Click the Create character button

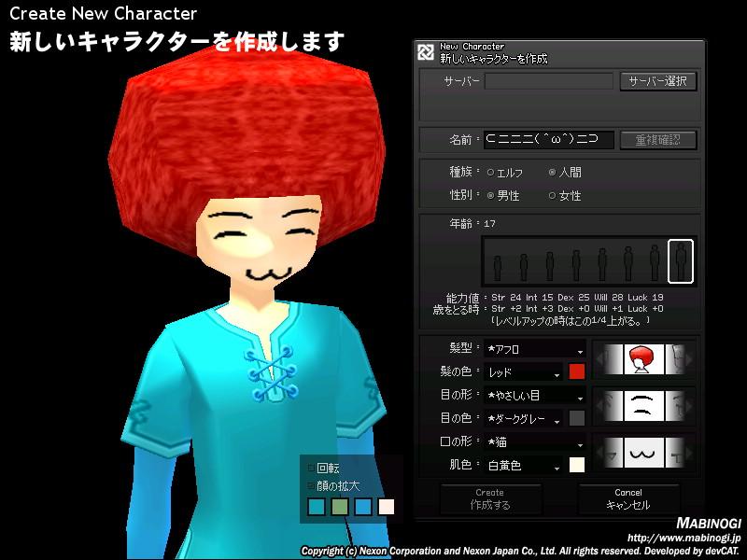490,499
